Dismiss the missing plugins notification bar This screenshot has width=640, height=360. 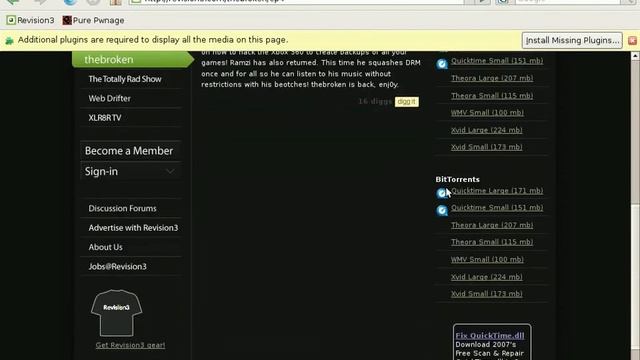(632, 40)
